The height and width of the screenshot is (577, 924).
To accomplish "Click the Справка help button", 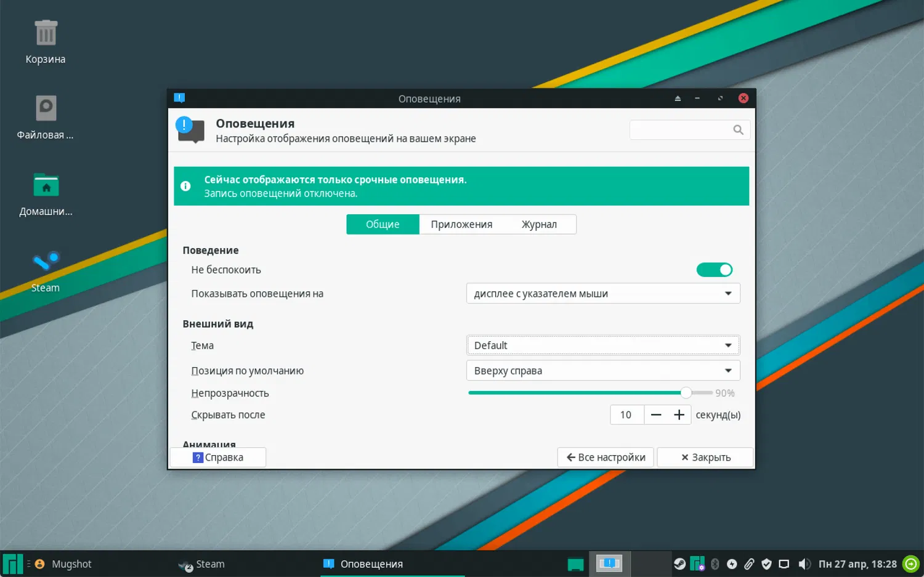I will [x=218, y=458].
